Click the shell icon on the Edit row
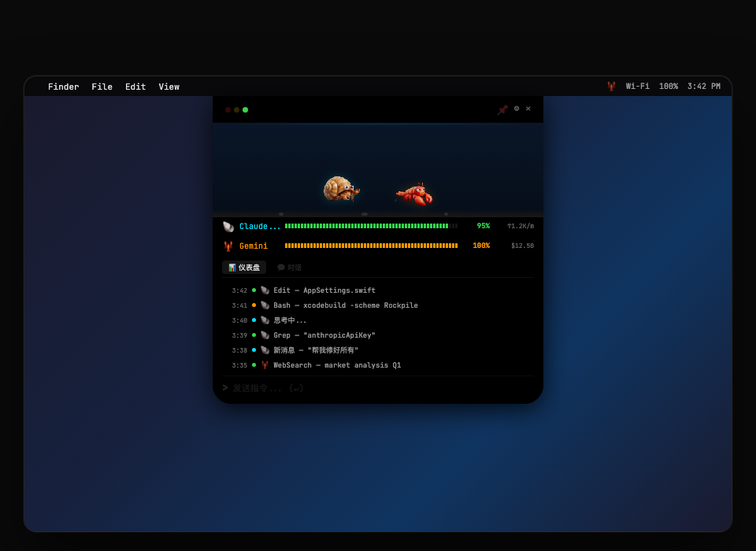 click(265, 290)
